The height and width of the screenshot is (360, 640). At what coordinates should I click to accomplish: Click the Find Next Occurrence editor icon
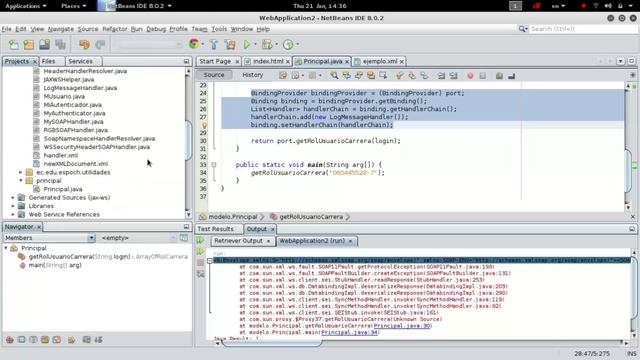pyautogui.click(x=359, y=76)
